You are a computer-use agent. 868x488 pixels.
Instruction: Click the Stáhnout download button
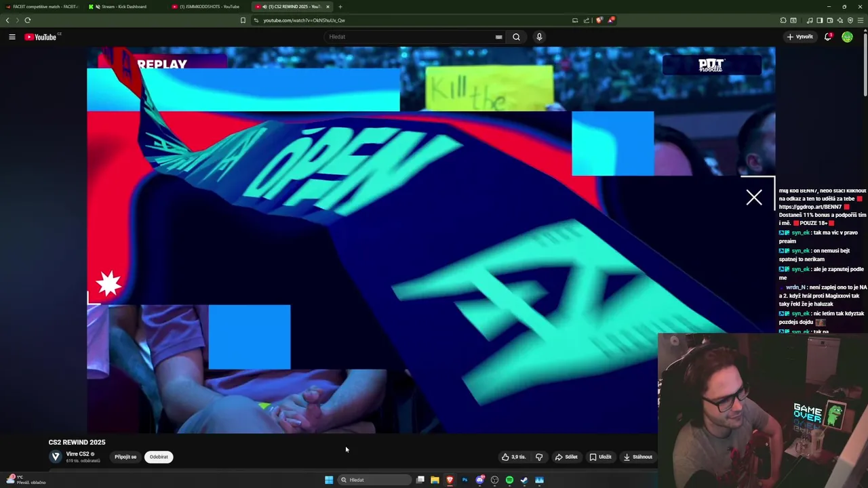pyautogui.click(x=638, y=457)
